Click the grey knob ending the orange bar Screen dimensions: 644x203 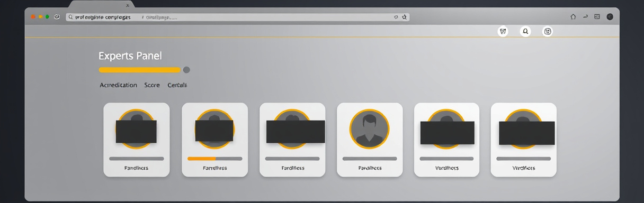tap(186, 70)
